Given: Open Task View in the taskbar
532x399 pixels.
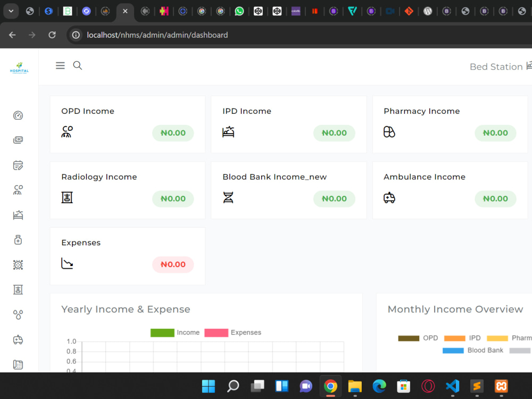Looking at the screenshot, I should coord(257,386).
